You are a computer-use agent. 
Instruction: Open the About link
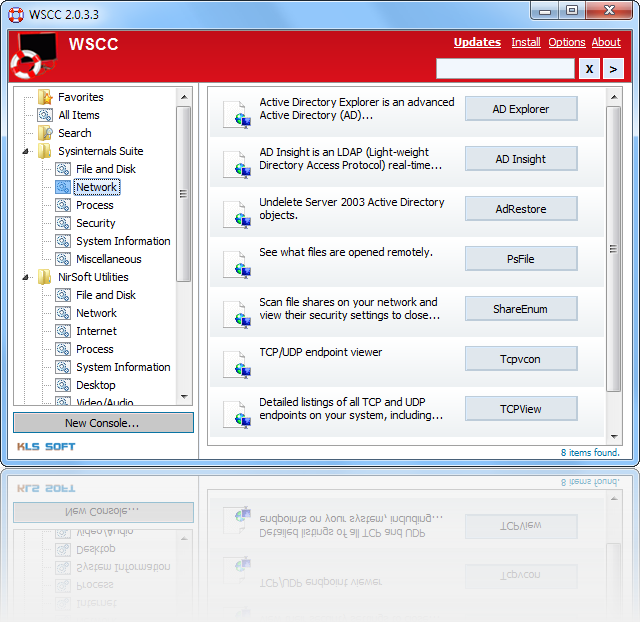tap(606, 42)
